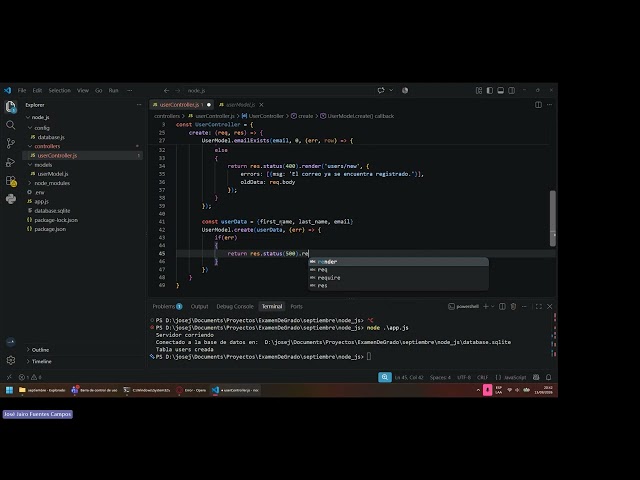The image size is (640, 480).
Task: Click the remote window indicator in status bar
Action: (x=9, y=377)
